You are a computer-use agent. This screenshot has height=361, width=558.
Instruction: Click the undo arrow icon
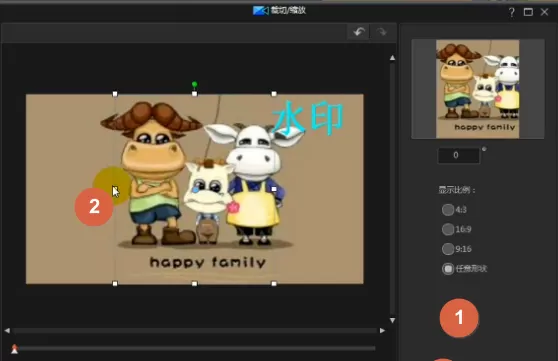coord(359,32)
